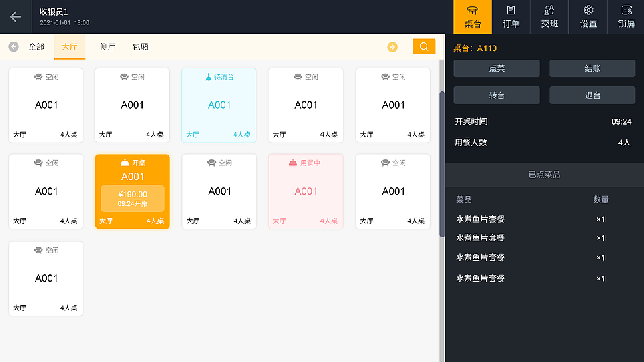The image size is (644, 362).
Task: Click the ¥190.00 amount on the 开桌 card
Action: [133, 194]
